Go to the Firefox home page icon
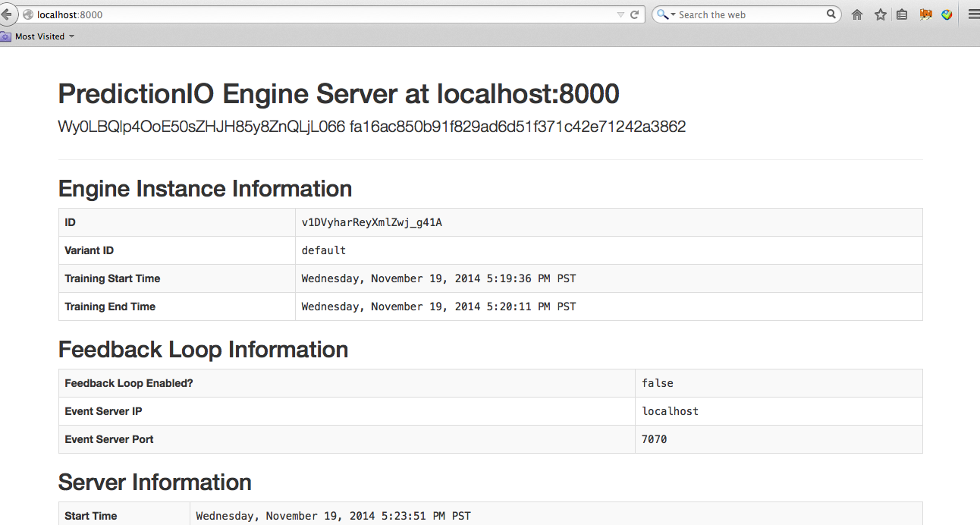 (857, 14)
